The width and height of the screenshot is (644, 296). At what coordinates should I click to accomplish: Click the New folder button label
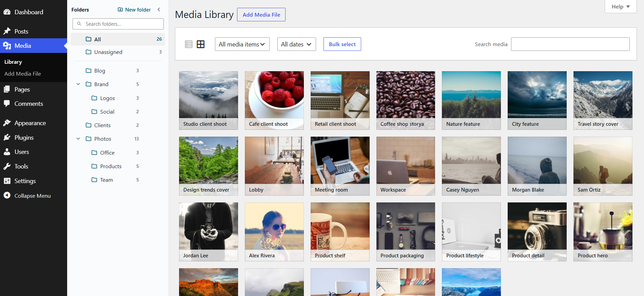(x=138, y=9)
